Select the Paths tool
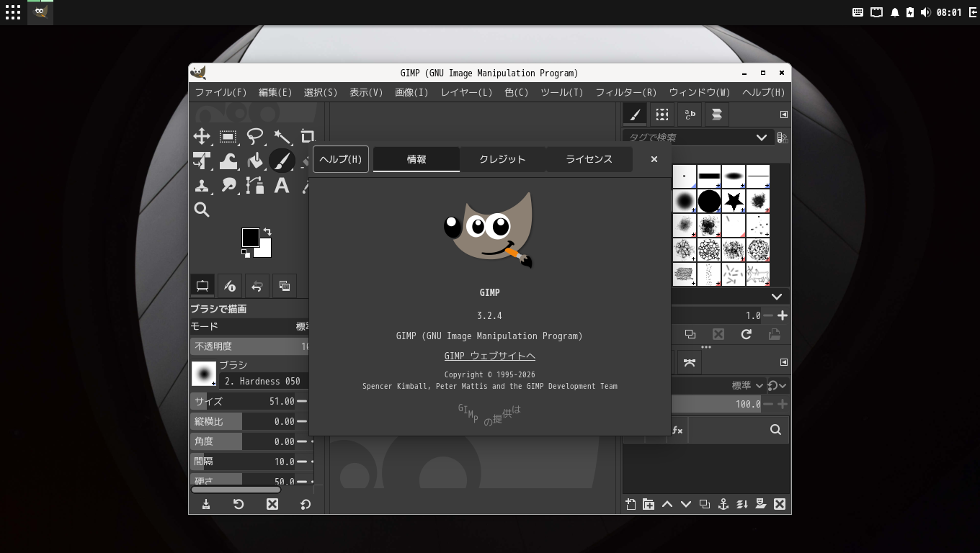The width and height of the screenshot is (980, 553). coord(255,185)
